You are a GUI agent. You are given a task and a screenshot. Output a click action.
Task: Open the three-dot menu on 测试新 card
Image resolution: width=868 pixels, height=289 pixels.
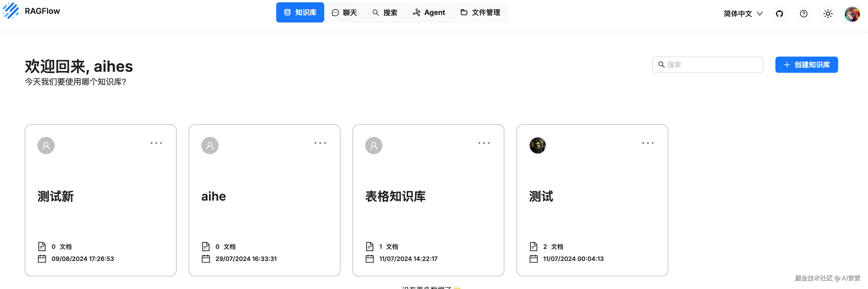(156, 143)
